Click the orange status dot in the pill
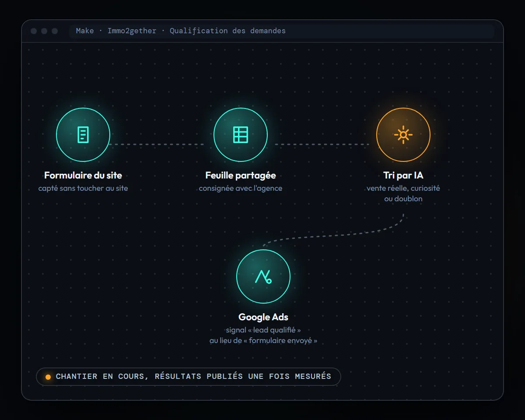The width and height of the screenshot is (525, 420). click(48, 377)
